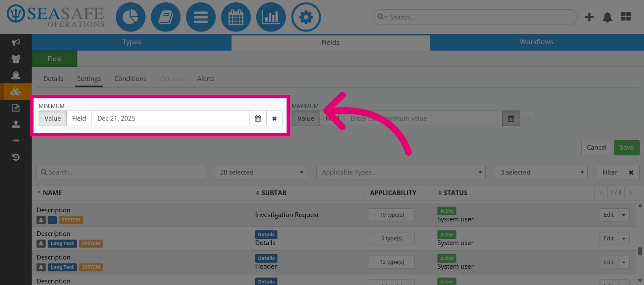Edit the Description row with 5 type(s)
Viewport: 644px width, 285px height.
[x=608, y=238]
